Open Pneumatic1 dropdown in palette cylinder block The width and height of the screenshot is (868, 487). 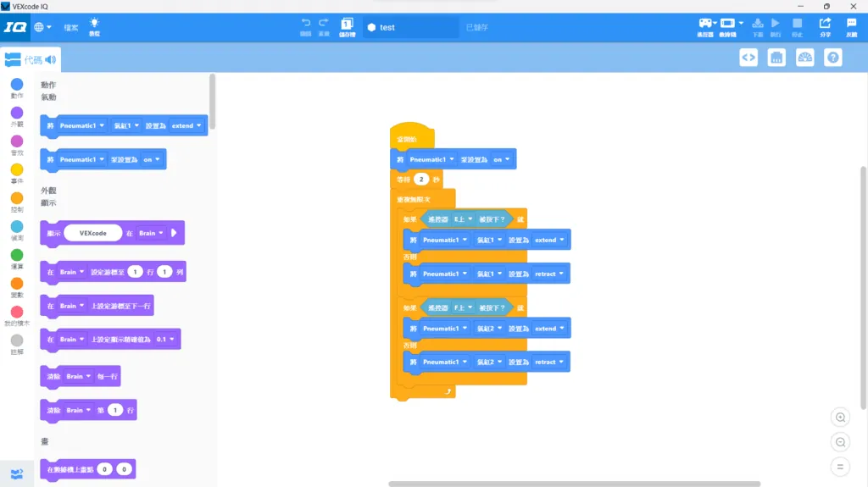[x=82, y=125]
